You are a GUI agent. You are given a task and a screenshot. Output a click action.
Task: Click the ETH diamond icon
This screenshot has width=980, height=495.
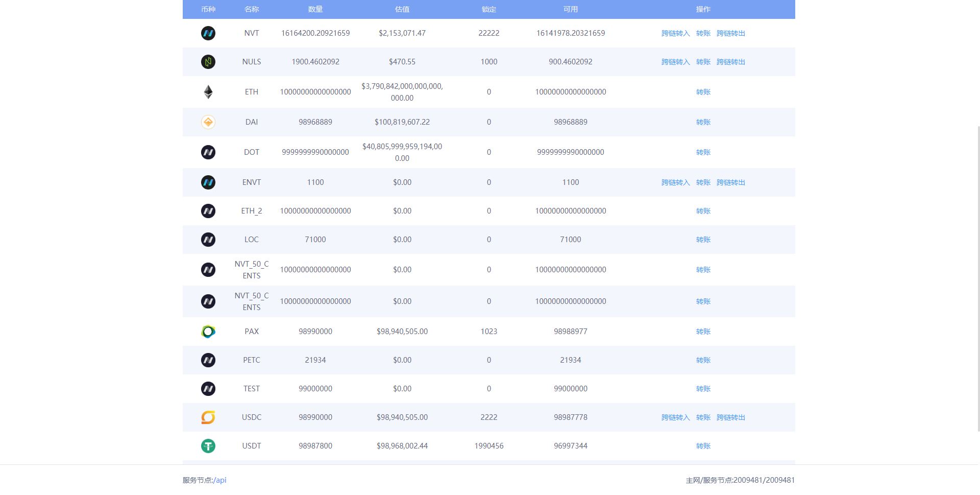tap(208, 92)
